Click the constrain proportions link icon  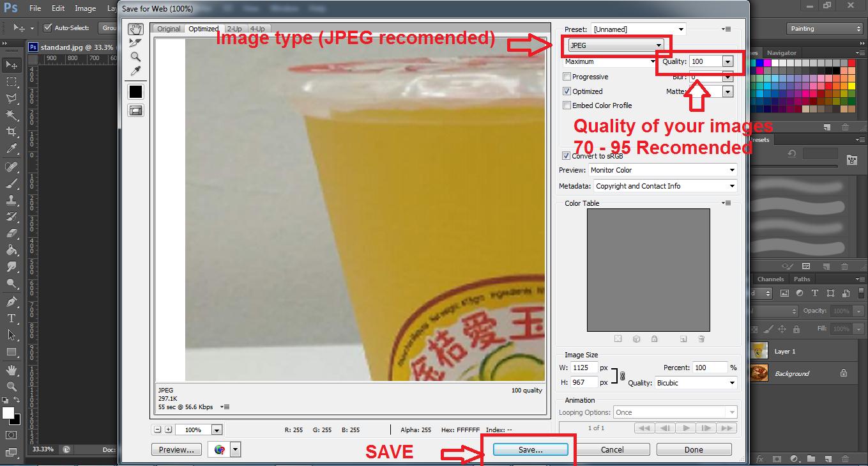pyautogui.click(x=623, y=376)
